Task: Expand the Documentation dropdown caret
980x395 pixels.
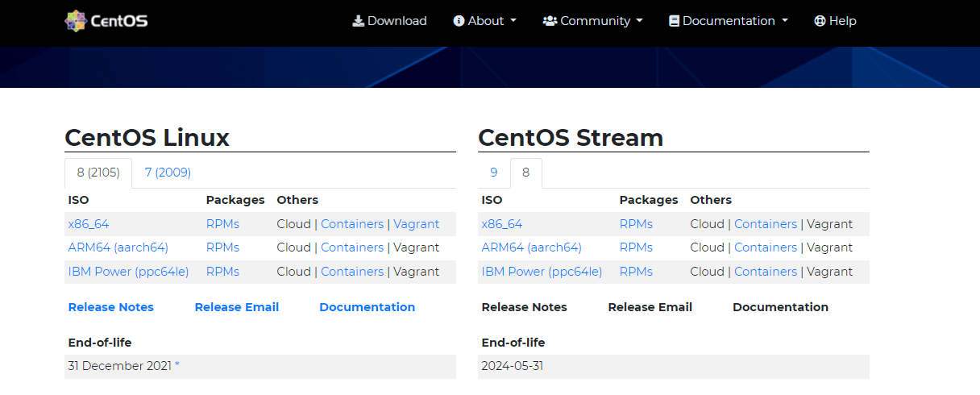Action: 784,22
